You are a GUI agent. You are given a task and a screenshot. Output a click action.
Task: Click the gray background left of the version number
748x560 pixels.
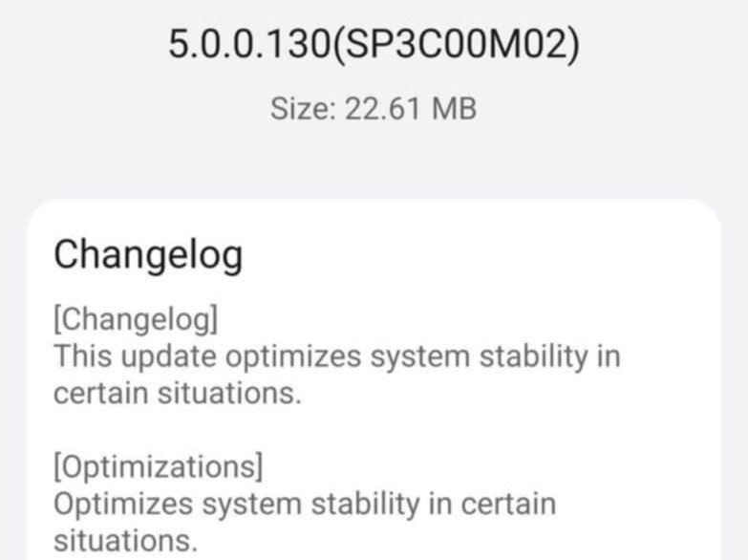76,45
